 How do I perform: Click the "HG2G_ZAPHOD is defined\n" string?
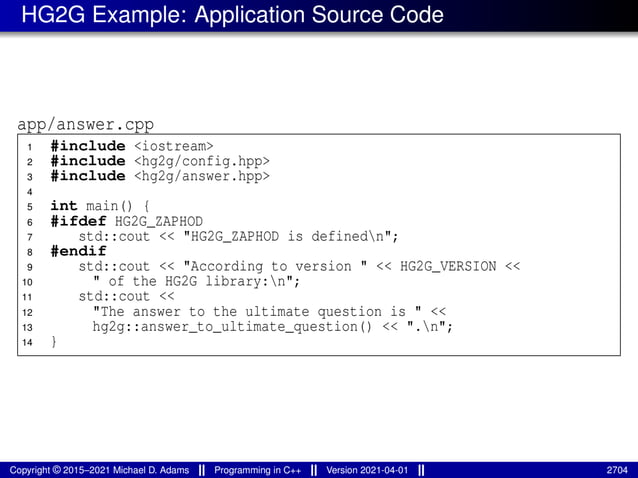287,236
